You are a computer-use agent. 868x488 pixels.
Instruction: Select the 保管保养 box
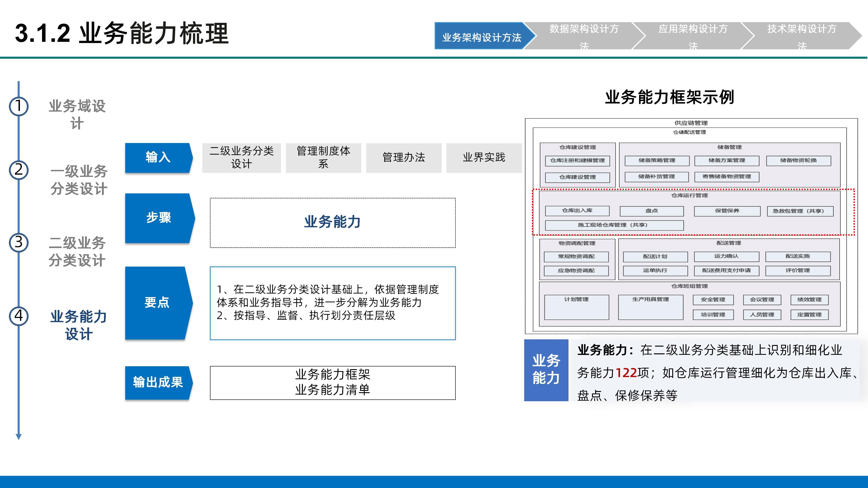[x=727, y=211]
